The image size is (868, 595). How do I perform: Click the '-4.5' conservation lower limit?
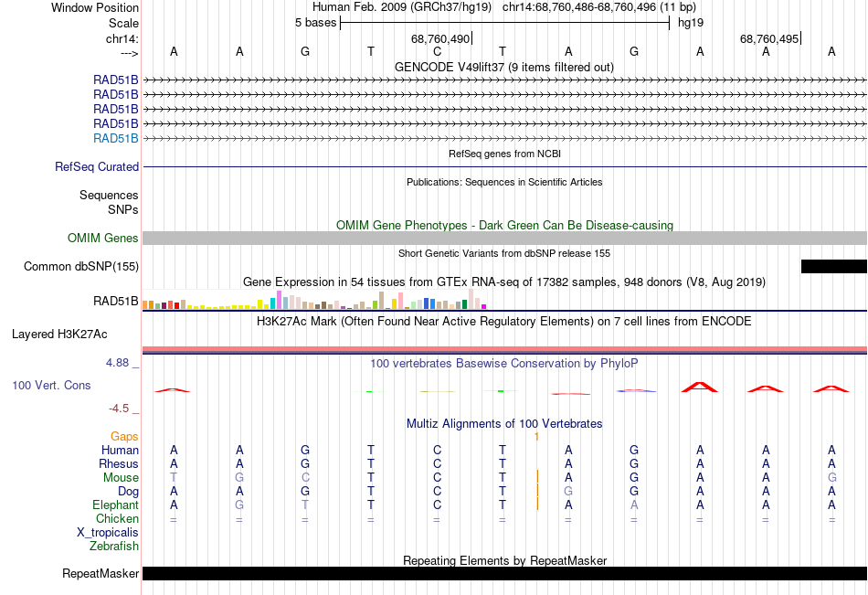click(x=119, y=409)
